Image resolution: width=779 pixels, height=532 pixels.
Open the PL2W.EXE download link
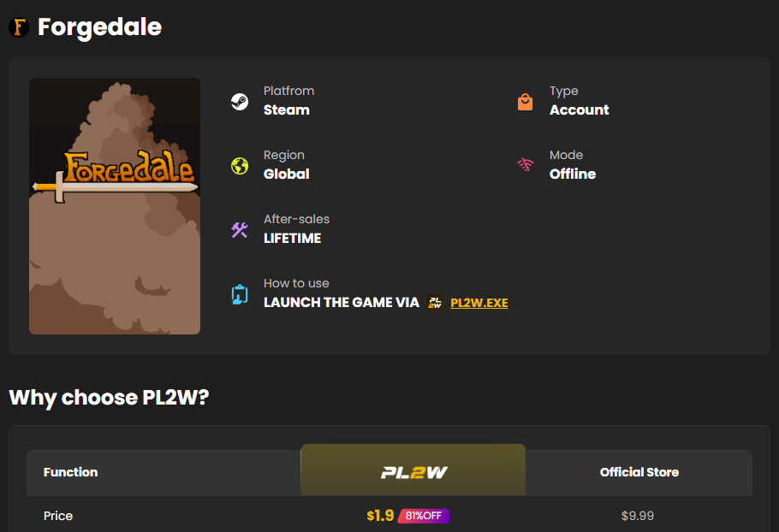click(479, 303)
